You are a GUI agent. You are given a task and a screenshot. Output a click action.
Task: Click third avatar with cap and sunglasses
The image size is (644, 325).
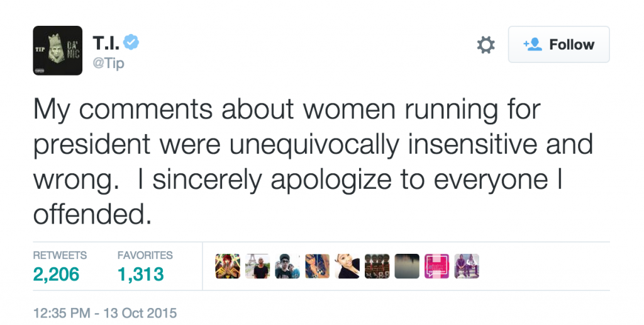287,266
